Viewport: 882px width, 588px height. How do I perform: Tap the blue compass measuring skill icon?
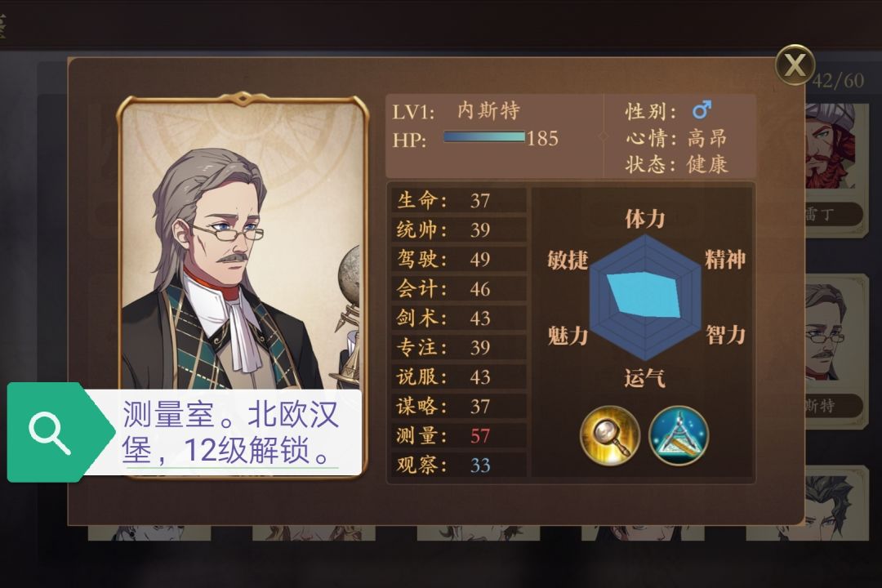point(679,435)
